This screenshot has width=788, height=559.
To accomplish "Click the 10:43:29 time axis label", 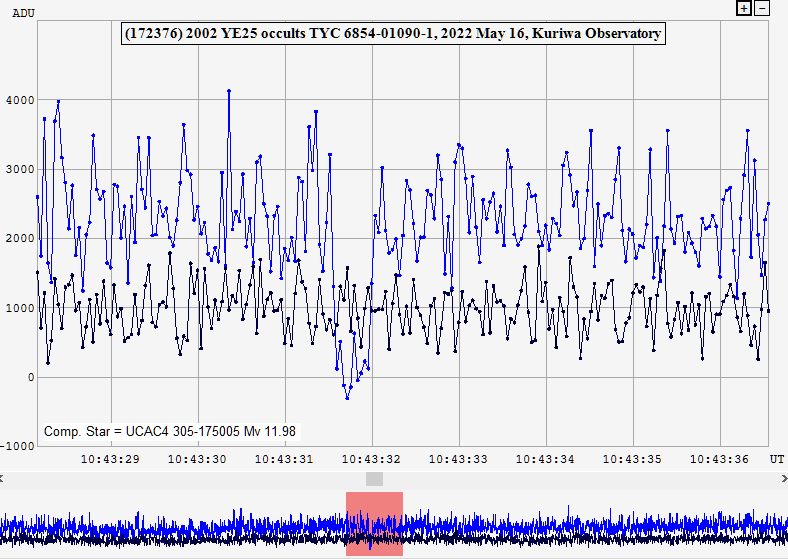I will coord(110,459).
